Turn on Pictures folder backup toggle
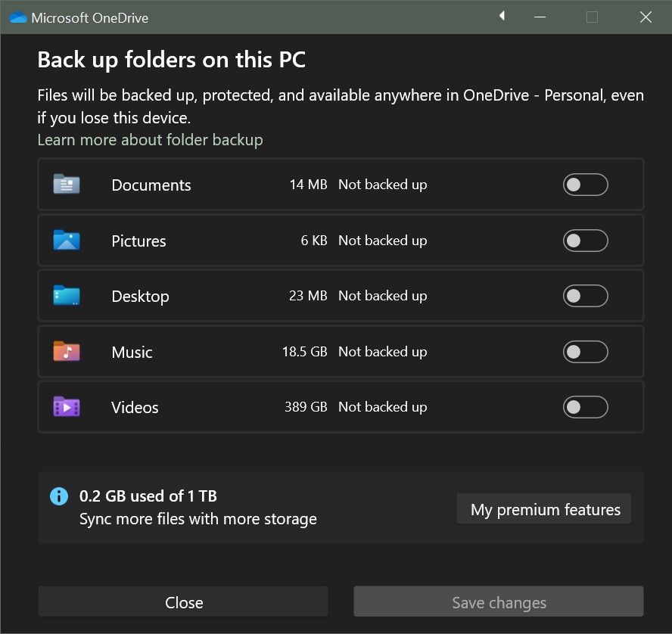Screen dimensions: 672x634 pos(585,241)
